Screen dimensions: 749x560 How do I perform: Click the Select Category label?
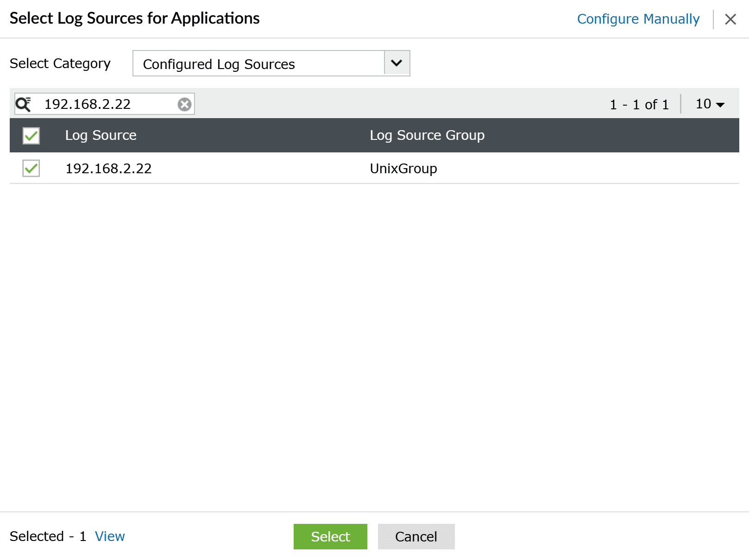[x=60, y=63]
